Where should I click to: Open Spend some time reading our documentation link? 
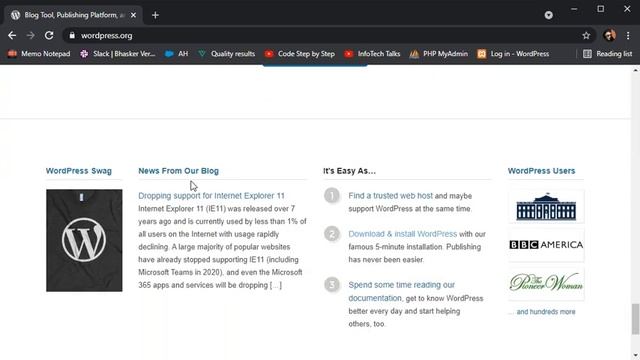[x=402, y=291]
